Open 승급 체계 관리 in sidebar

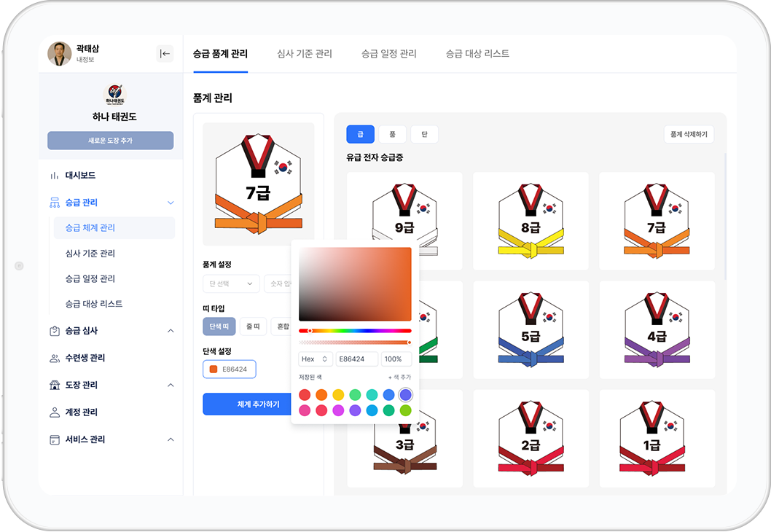[x=114, y=227]
